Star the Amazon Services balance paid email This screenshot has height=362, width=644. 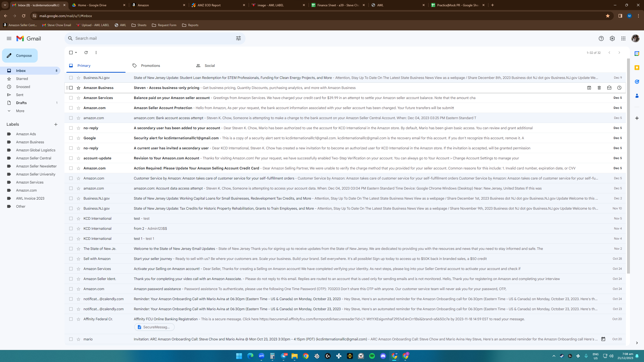click(x=78, y=98)
